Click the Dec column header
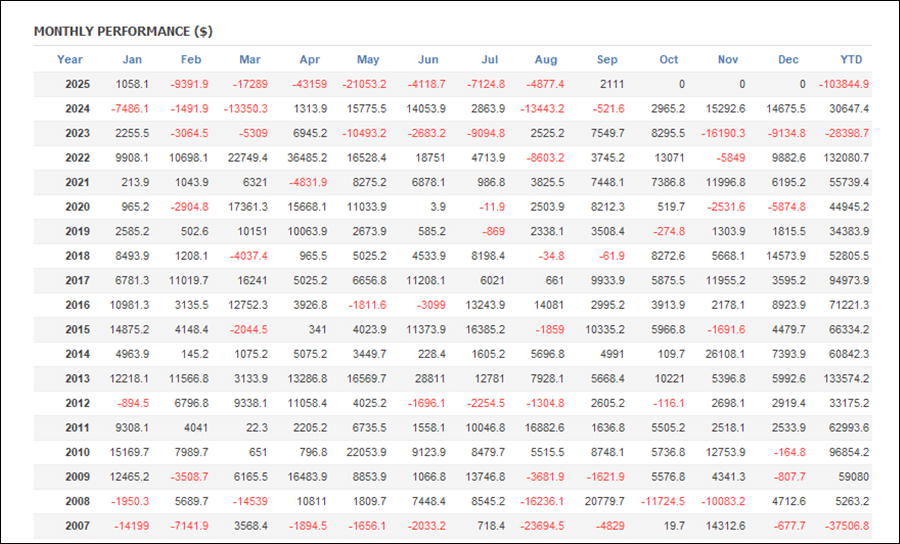Viewport: 900px width, 544px height. click(788, 60)
